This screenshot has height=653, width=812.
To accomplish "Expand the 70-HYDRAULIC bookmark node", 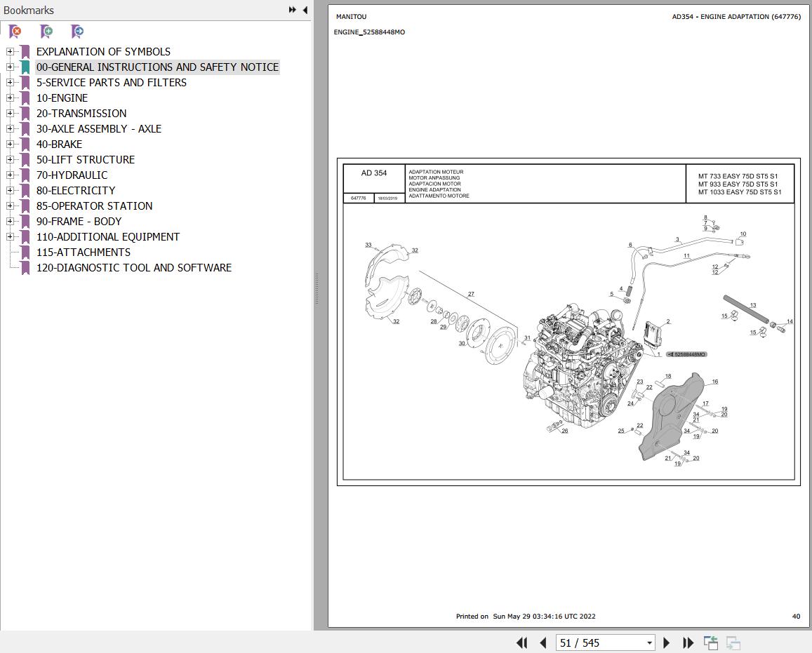I will pos(10,175).
